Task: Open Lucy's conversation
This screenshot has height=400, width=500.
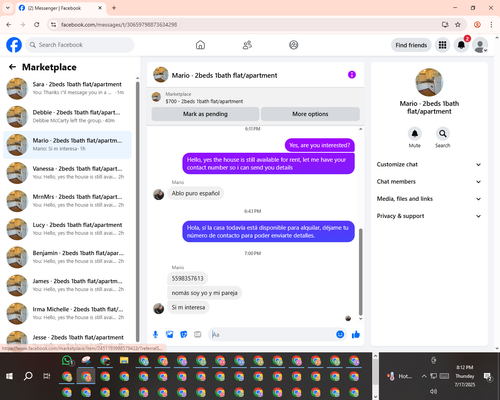Action: pos(68,229)
